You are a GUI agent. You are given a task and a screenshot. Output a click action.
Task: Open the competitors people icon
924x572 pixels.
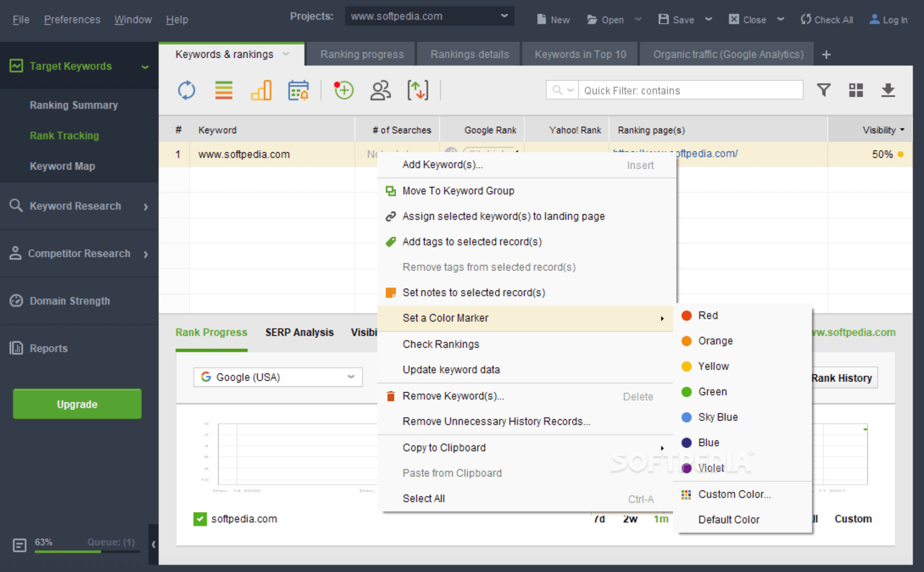coord(380,90)
